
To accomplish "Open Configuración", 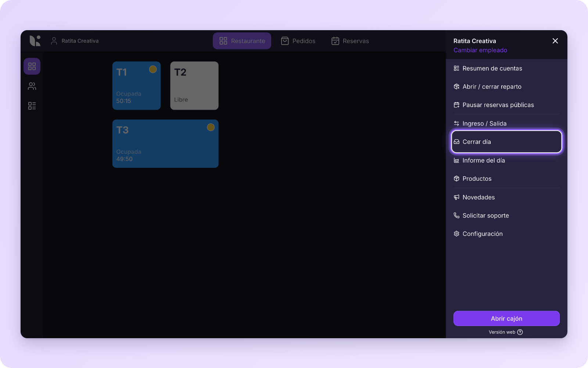I will click(x=507, y=234).
